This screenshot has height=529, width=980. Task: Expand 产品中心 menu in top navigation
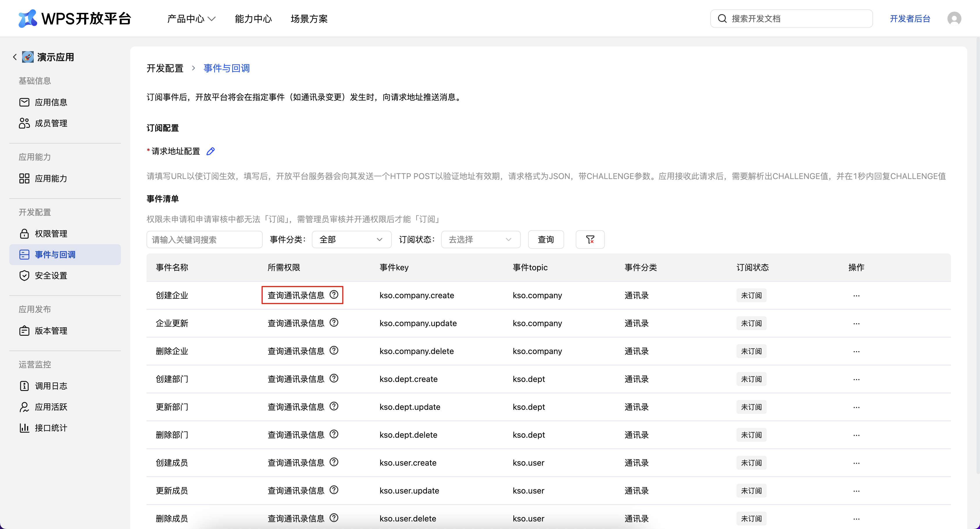[191, 19]
